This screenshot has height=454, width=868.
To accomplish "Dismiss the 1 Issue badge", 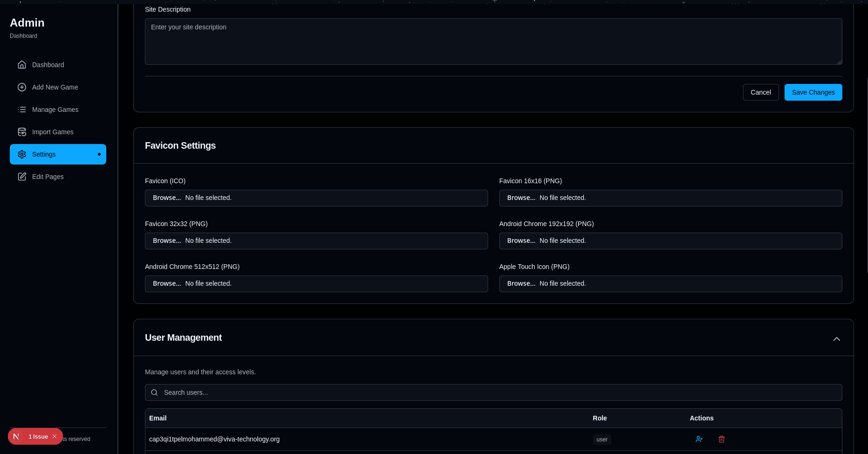I will [x=55, y=437].
